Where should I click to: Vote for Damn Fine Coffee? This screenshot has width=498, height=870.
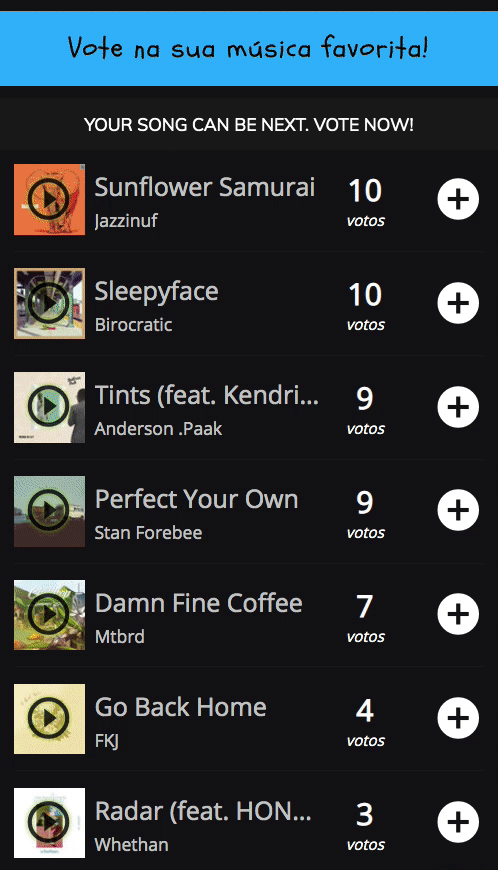tap(458, 614)
